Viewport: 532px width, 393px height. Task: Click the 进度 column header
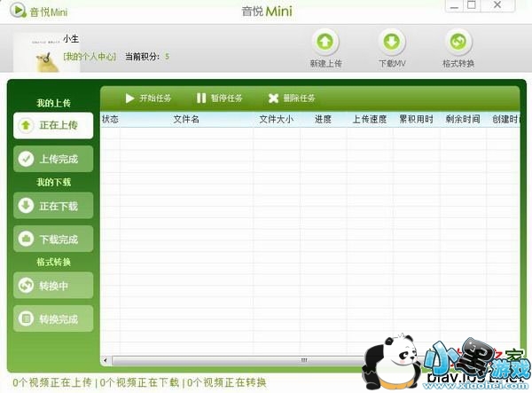(323, 119)
